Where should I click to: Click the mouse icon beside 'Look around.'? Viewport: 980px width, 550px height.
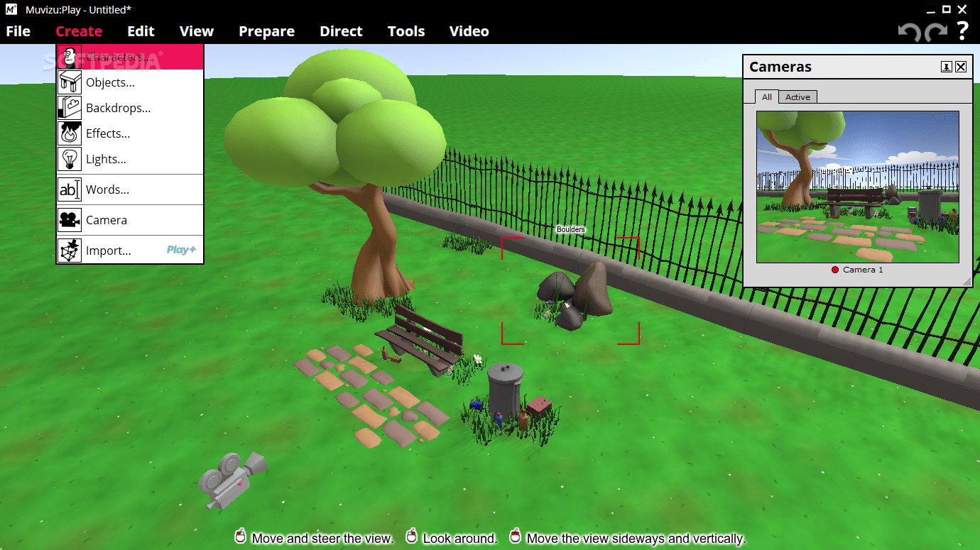[x=411, y=536]
